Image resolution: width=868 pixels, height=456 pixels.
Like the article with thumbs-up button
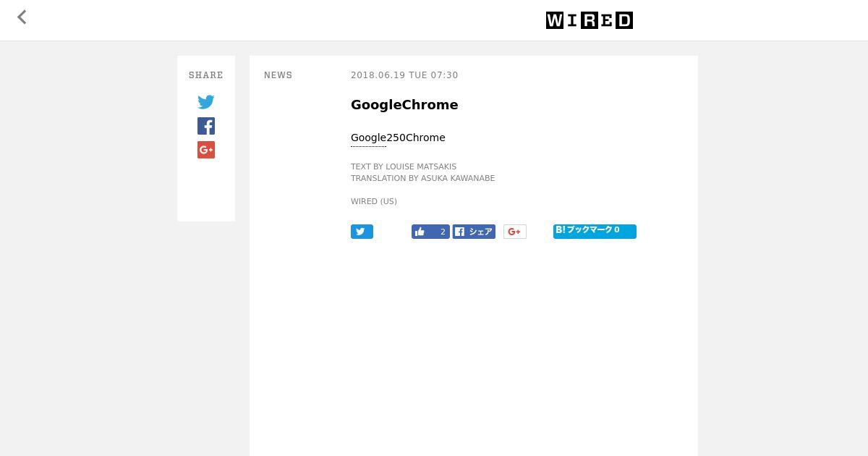430,232
